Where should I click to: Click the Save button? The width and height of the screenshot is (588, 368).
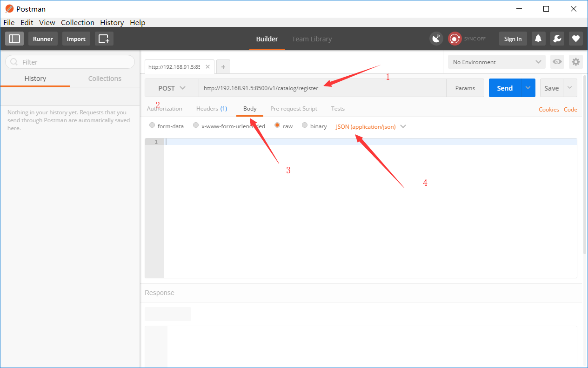coord(551,88)
